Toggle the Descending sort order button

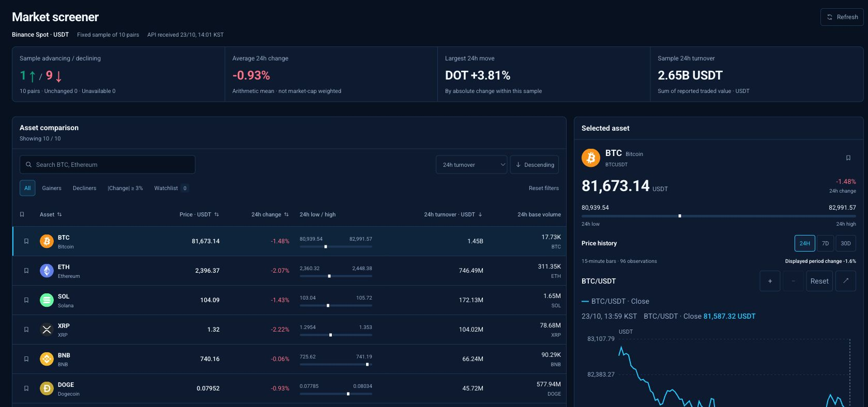click(534, 165)
